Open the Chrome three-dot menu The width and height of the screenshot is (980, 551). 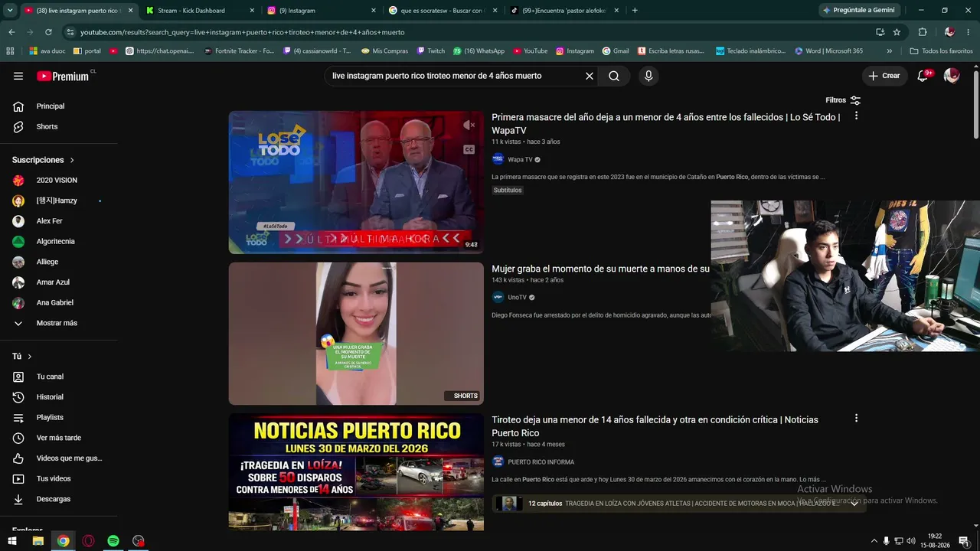967,32
